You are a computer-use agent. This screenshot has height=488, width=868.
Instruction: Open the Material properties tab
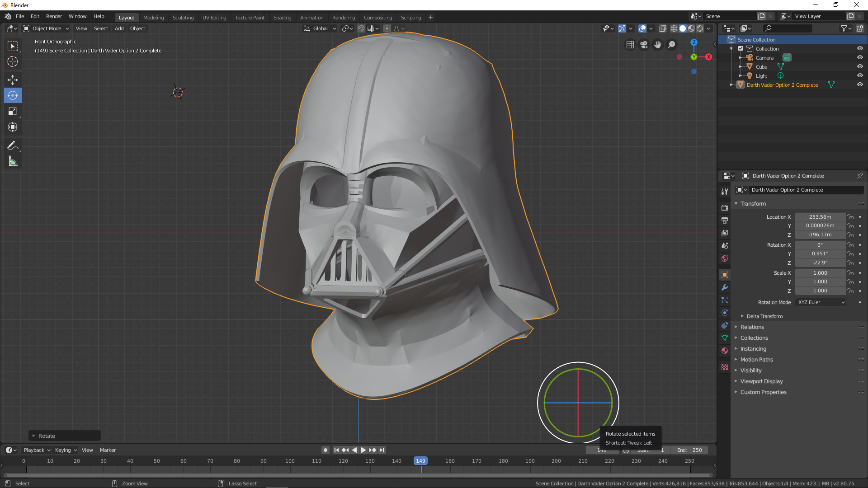[x=725, y=351]
